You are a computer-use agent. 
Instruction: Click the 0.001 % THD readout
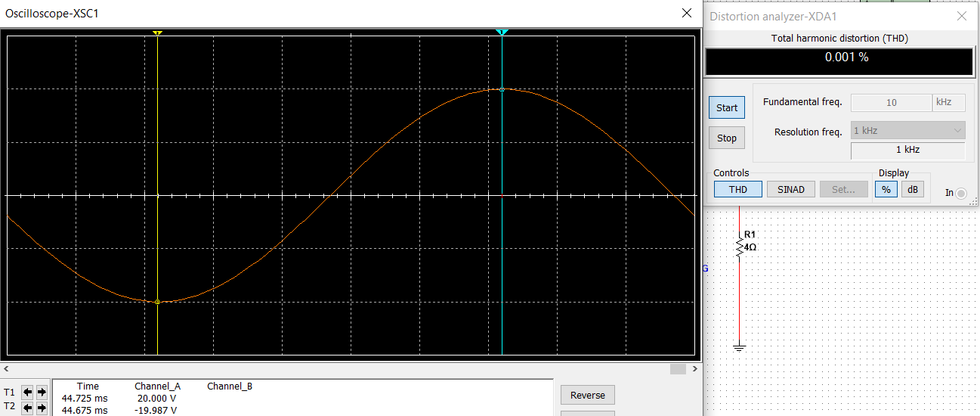[839, 61]
